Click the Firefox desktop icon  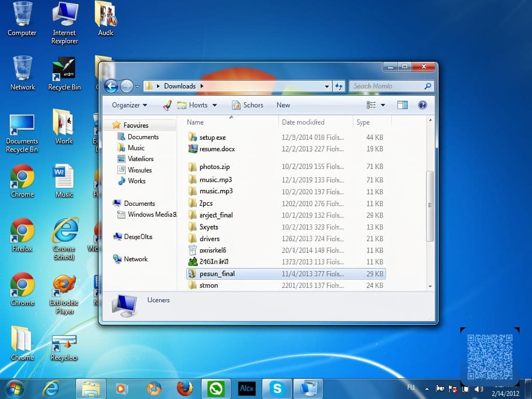pyautogui.click(x=22, y=235)
